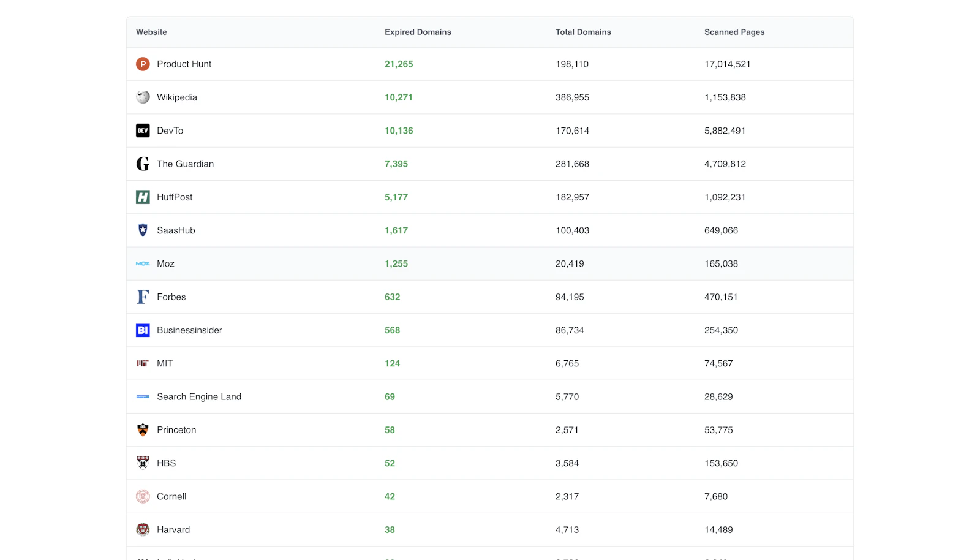Image resolution: width=980 pixels, height=560 pixels.
Task: Click Search Engine Land's 69 expired domains
Action: (x=390, y=396)
